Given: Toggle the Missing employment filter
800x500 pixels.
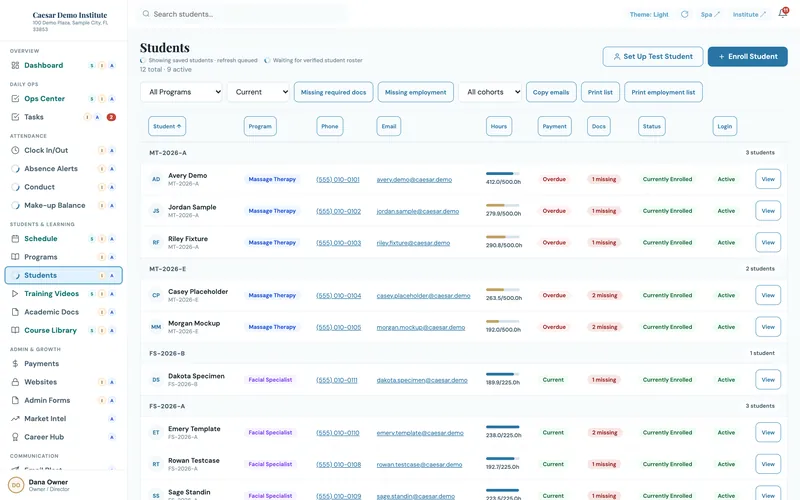Looking at the screenshot, I should [x=415, y=92].
